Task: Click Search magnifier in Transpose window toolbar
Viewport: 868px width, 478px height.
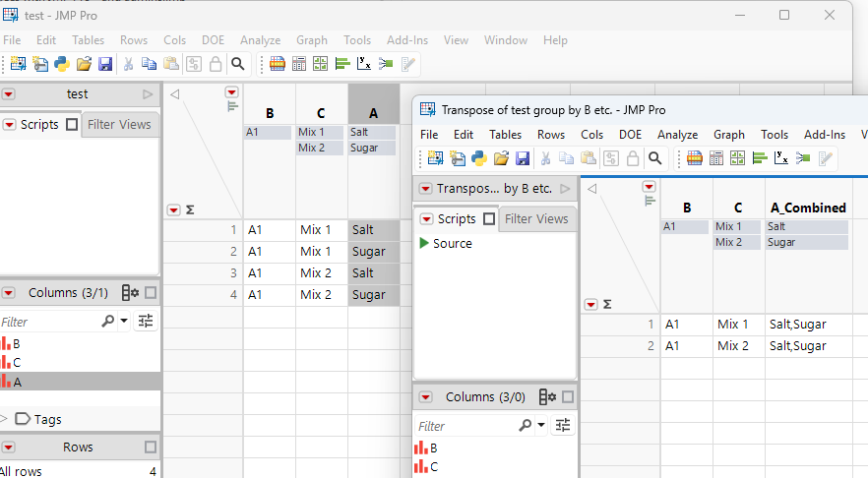Action: pyautogui.click(x=654, y=158)
